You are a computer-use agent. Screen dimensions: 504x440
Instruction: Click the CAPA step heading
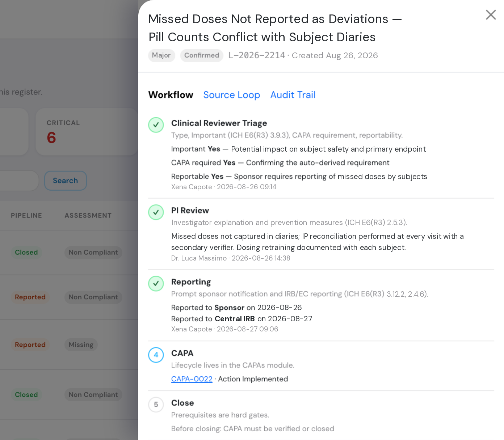pyautogui.click(x=182, y=353)
